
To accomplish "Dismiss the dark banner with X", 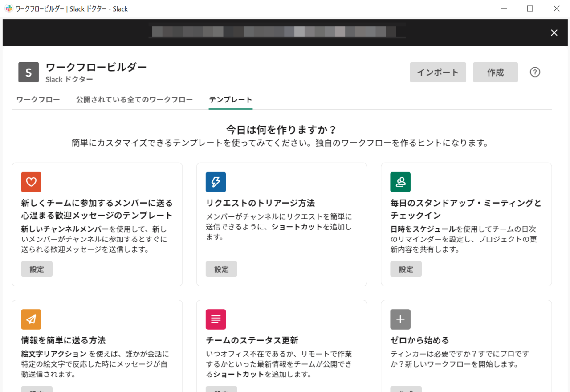I will 554,33.
